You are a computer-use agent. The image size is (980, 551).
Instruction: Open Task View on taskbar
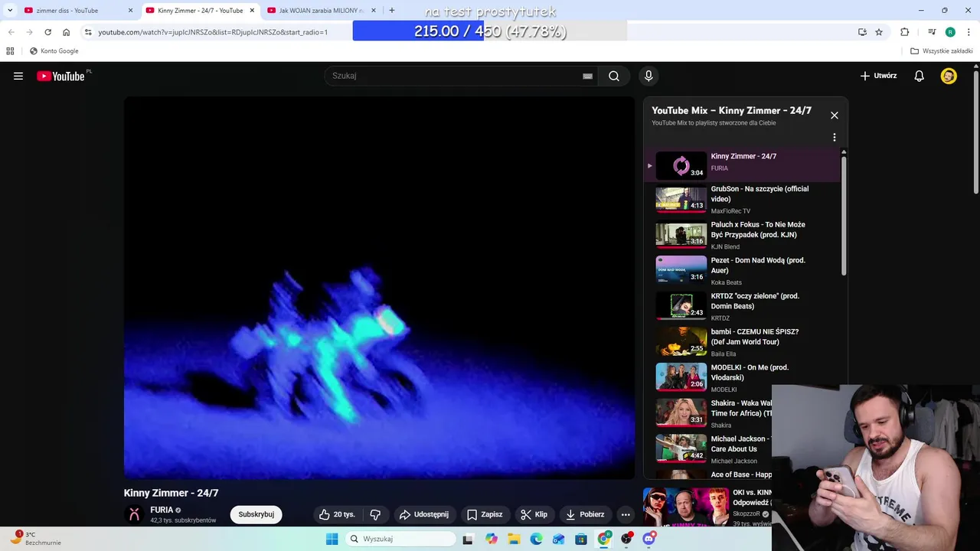pos(468,539)
